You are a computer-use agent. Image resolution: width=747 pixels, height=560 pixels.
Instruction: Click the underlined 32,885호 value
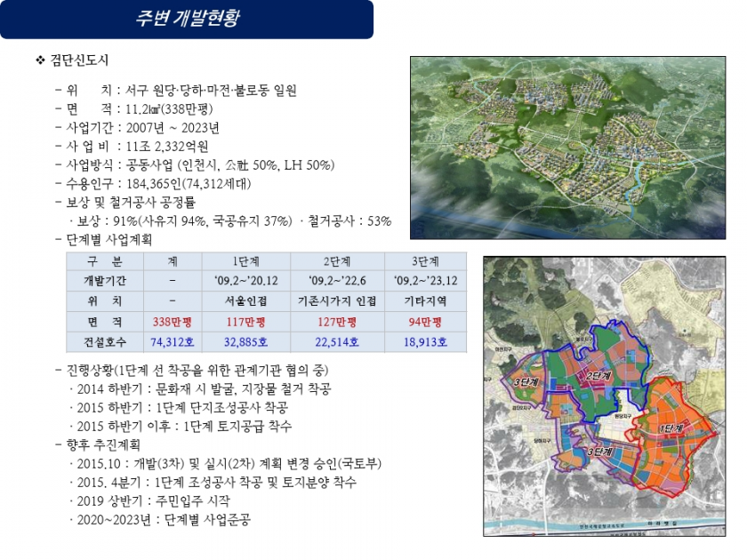[x=246, y=341]
